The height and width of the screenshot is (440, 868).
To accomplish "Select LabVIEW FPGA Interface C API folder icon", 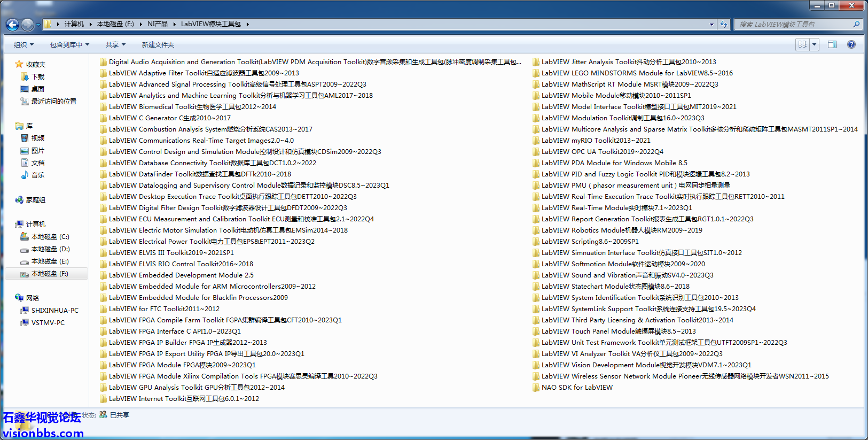I will (x=104, y=331).
